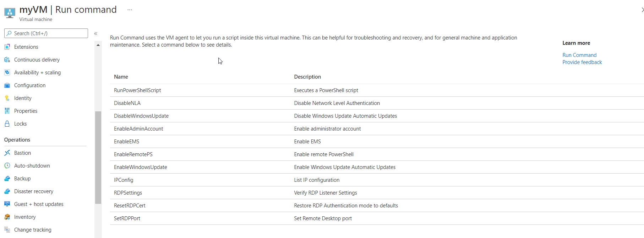Connect using Bastion
This screenshot has width=644, height=238.
click(x=22, y=153)
